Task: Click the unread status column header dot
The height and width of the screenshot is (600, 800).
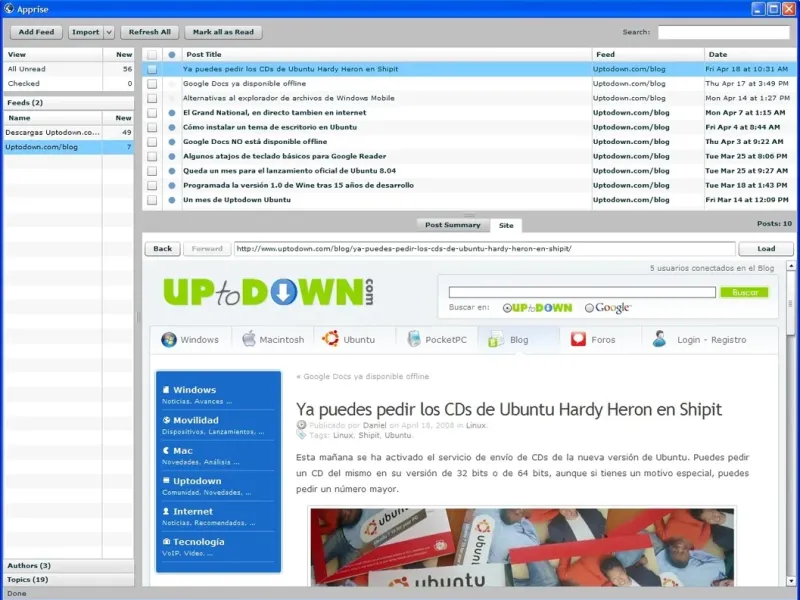Action: tap(172, 55)
